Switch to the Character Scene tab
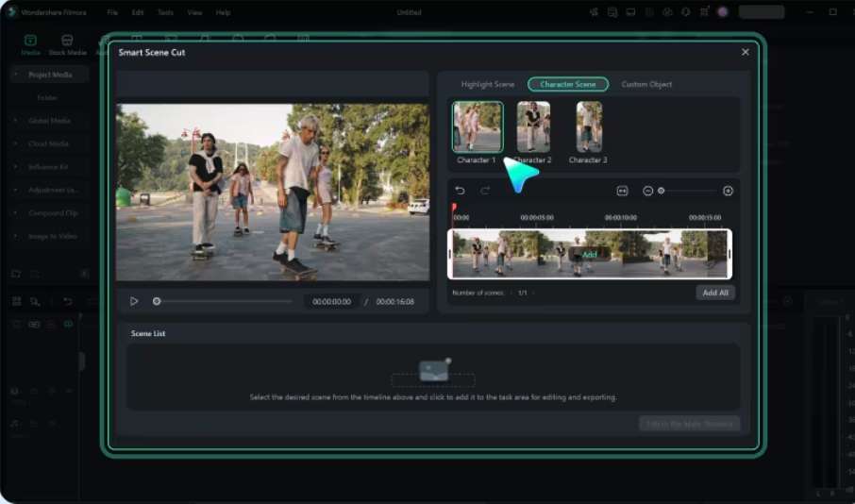This screenshot has height=504, width=855. tap(568, 84)
